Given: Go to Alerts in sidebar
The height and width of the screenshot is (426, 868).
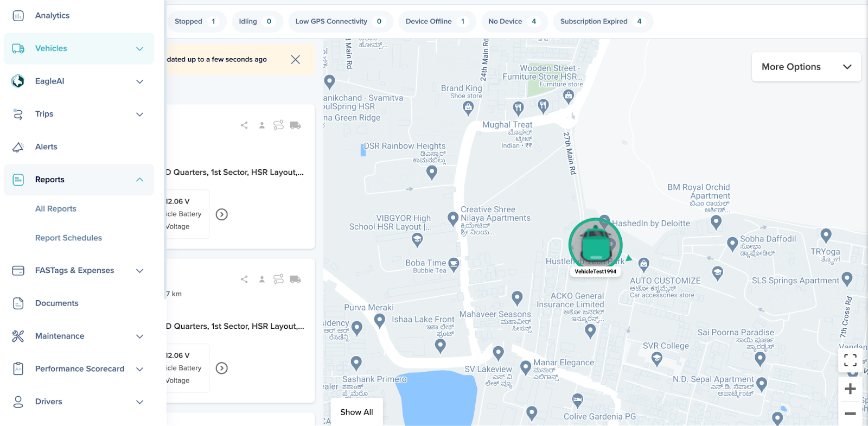Looking at the screenshot, I should coord(46,147).
